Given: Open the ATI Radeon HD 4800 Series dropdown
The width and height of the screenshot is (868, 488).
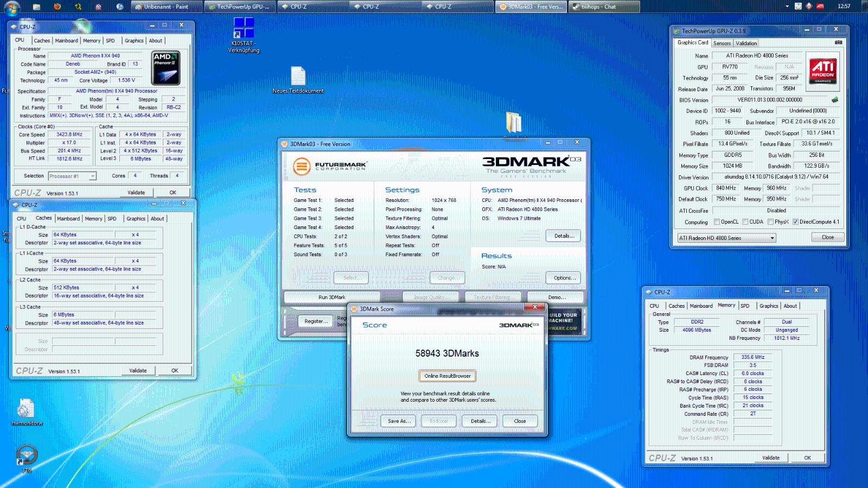Looking at the screenshot, I should point(726,238).
